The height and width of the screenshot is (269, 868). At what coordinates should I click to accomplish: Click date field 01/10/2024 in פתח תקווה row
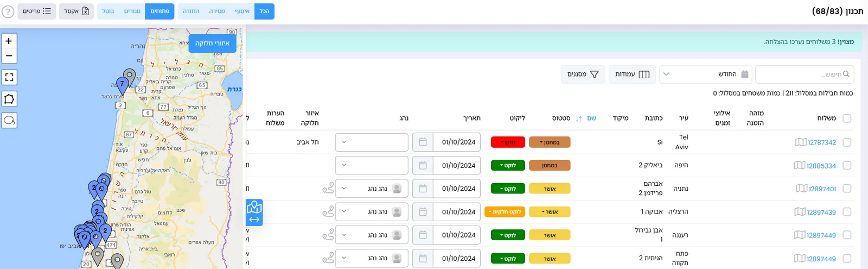click(457, 259)
